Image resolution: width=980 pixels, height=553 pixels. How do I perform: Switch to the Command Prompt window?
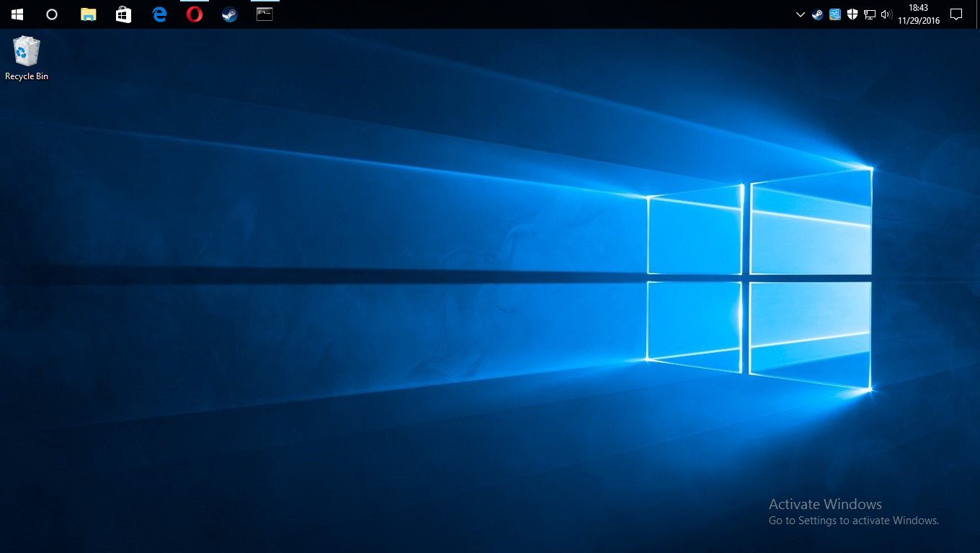pyautogui.click(x=265, y=14)
